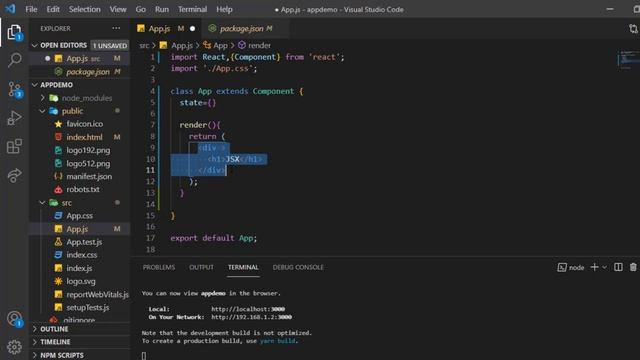Screen dimensions: 640x360
Task: Open App.css file
Action: click(80, 216)
